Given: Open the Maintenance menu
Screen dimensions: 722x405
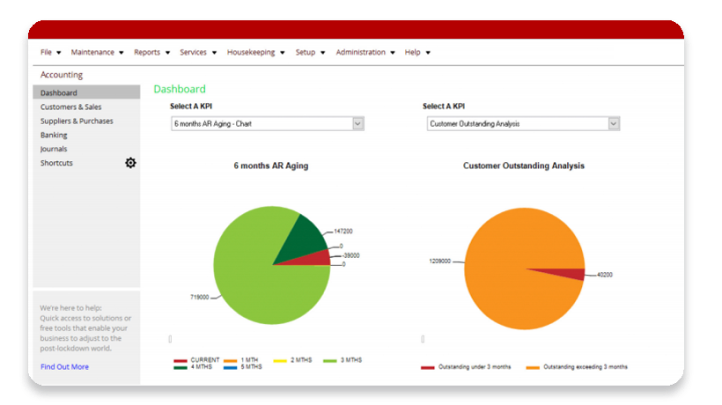Looking at the screenshot, I should pyautogui.click(x=96, y=52).
